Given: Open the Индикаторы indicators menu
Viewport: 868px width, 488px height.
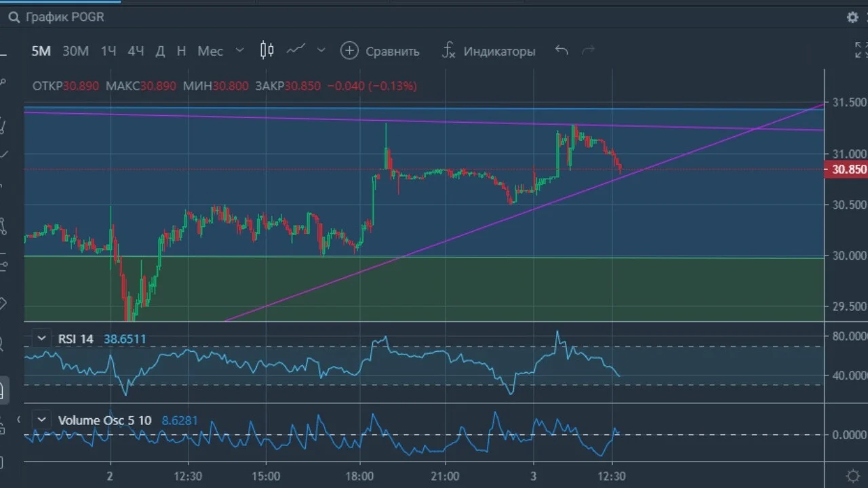Looking at the screenshot, I should point(488,51).
